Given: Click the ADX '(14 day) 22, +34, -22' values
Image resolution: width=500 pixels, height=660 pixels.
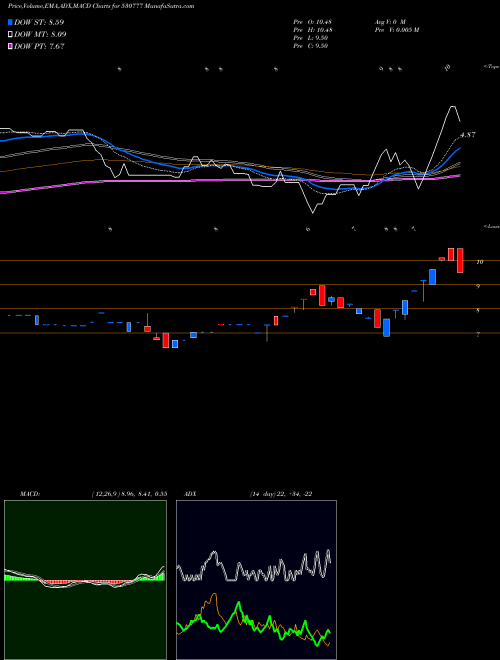Looking at the screenshot, I should tap(280, 494).
